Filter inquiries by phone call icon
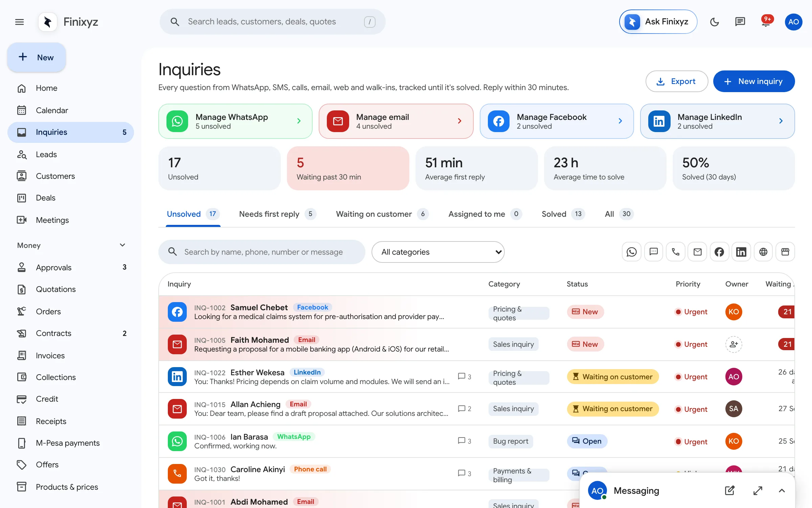Image resolution: width=812 pixels, height=508 pixels. (675, 252)
